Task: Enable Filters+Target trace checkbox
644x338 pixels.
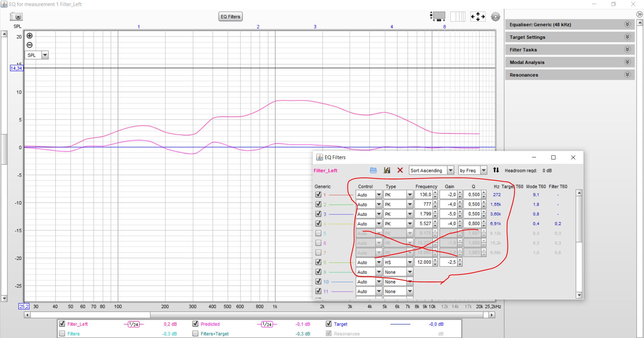Action: coord(195,333)
